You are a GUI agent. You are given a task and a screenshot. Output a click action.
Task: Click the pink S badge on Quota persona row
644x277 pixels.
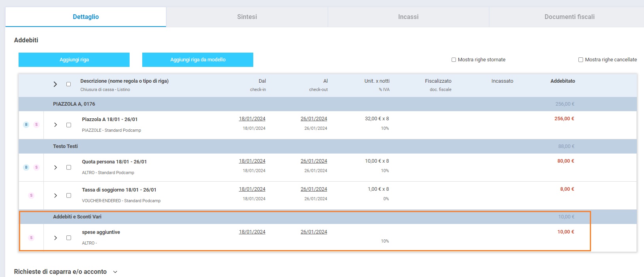pyautogui.click(x=36, y=167)
